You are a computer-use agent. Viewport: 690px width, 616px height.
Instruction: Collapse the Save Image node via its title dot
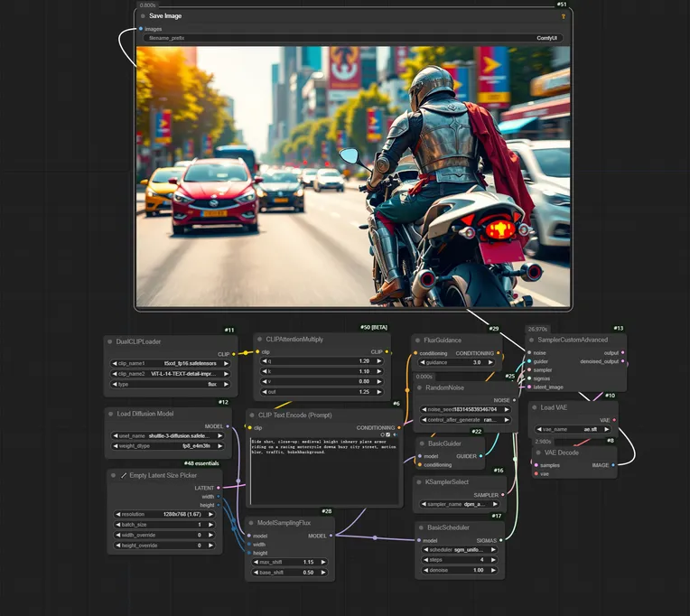point(143,16)
